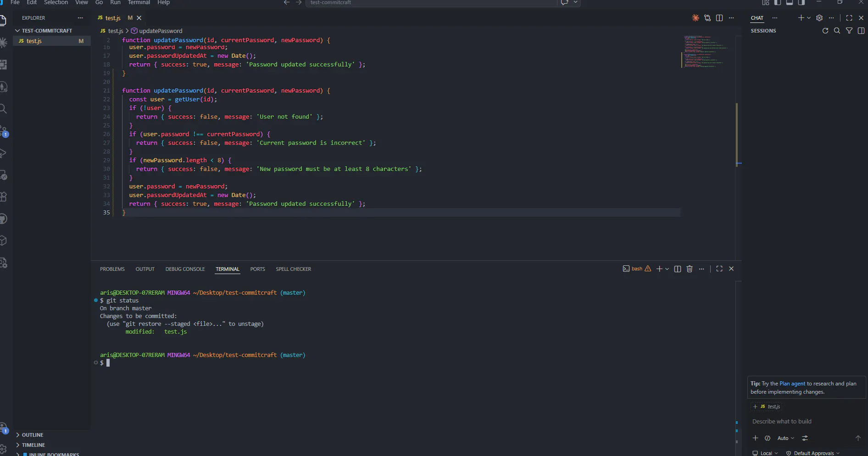Viewport: 868px width, 456px height.
Task: Open Explorer Views and More Actions ellipsis
Action: [80, 18]
